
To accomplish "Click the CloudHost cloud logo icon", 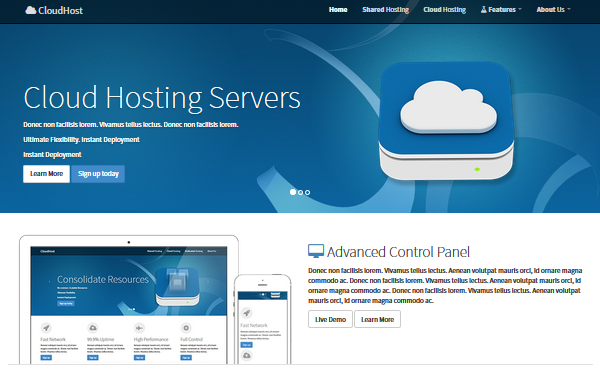I will (x=31, y=10).
